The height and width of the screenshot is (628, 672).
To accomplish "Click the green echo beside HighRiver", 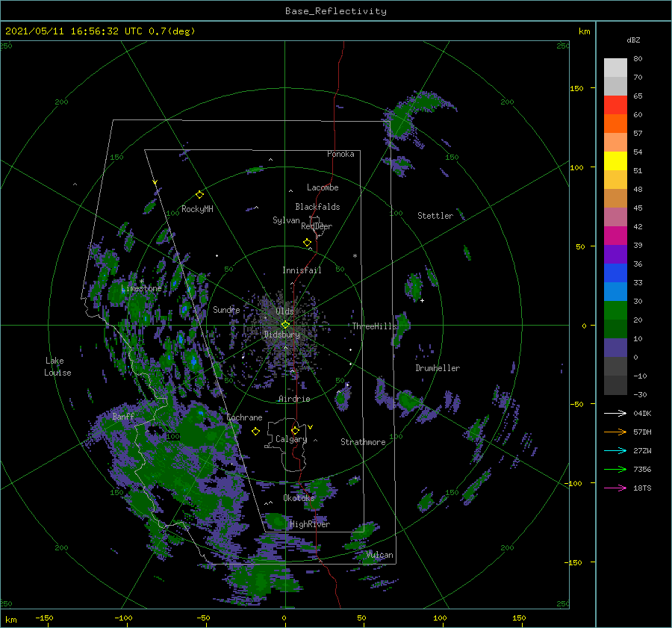I will tap(275, 520).
